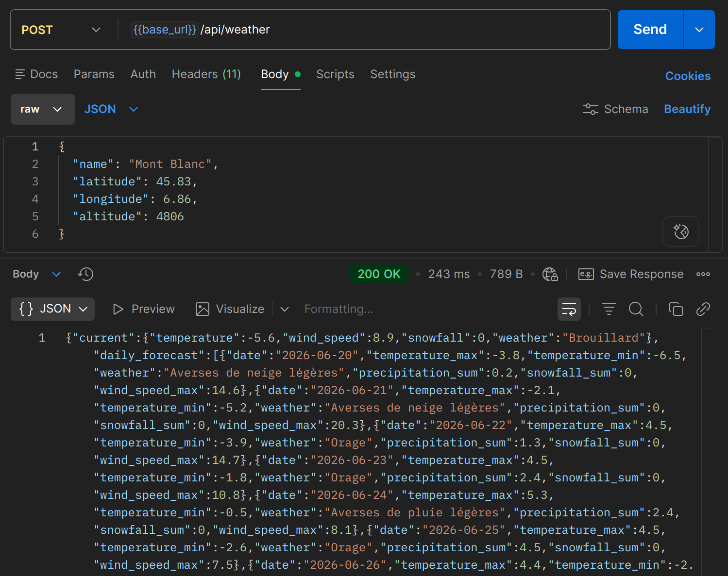The height and width of the screenshot is (576, 728).
Task: Click line number 1 in request editor
Action: click(x=35, y=147)
